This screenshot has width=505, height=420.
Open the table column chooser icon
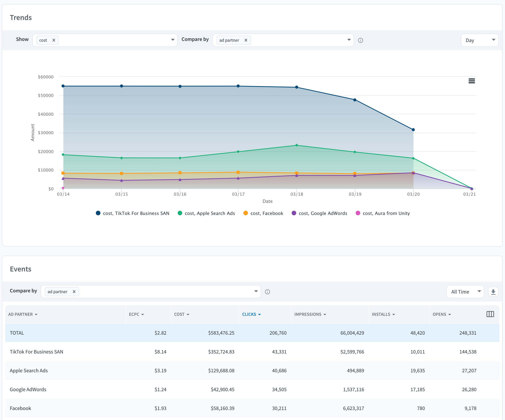pos(490,314)
